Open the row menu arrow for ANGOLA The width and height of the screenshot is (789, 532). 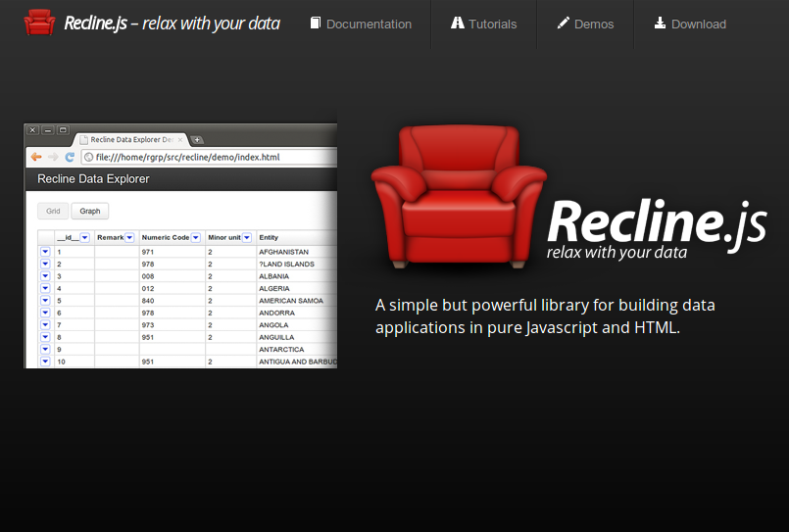[x=45, y=325]
